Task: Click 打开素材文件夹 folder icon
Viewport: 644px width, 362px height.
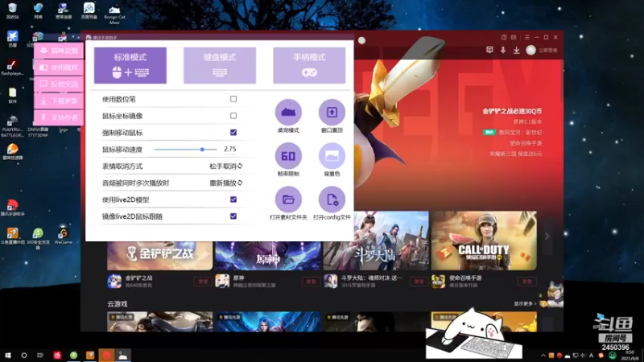Action: point(288,200)
